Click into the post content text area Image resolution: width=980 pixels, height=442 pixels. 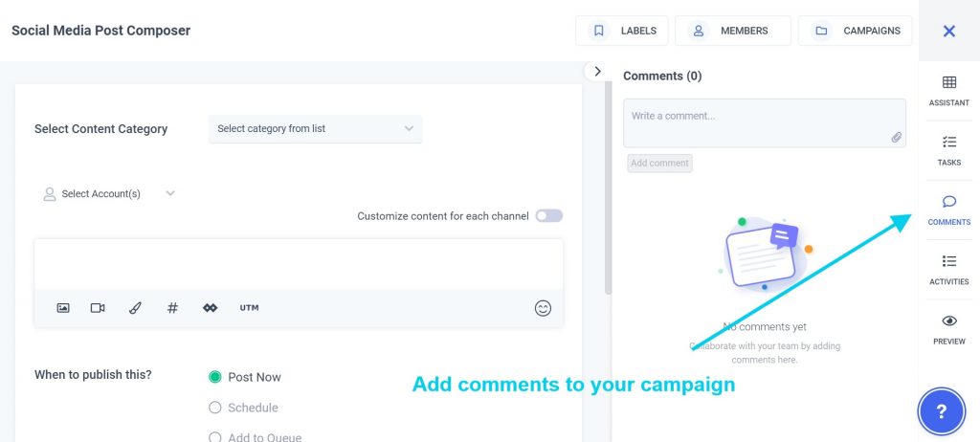[299, 264]
